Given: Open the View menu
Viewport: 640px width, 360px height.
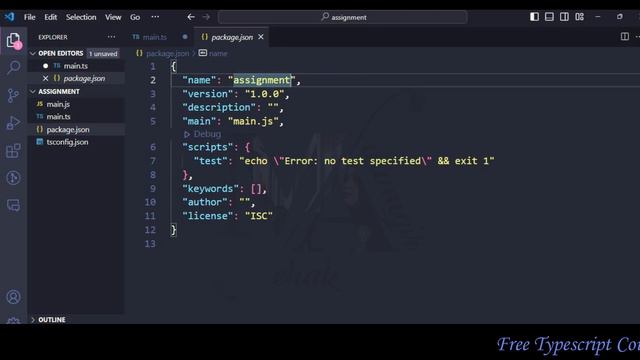Looking at the screenshot, I should [x=113, y=17].
